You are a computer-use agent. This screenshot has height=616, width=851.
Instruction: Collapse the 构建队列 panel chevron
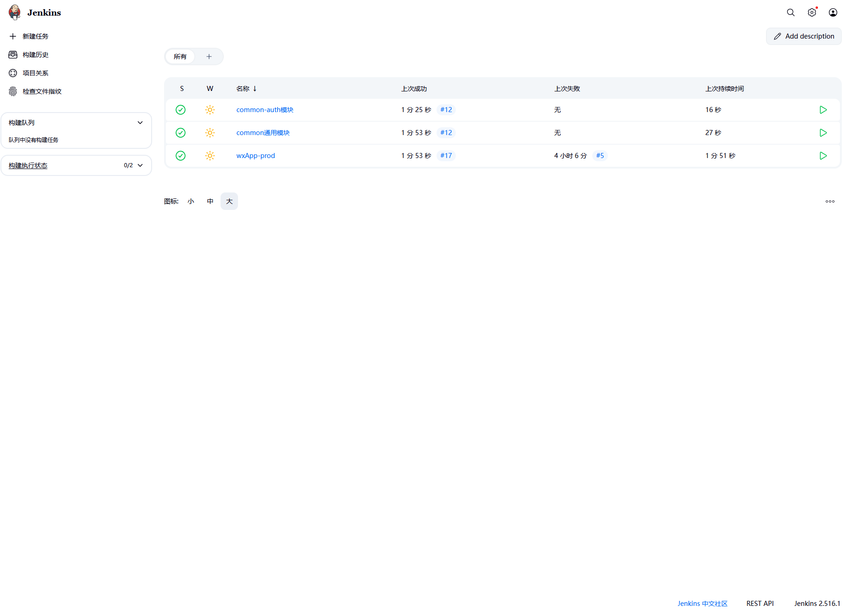point(140,123)
